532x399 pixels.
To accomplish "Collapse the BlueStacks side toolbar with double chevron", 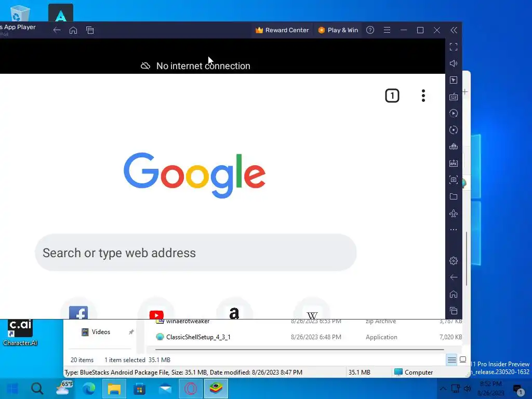I will [x=454, y=30].
